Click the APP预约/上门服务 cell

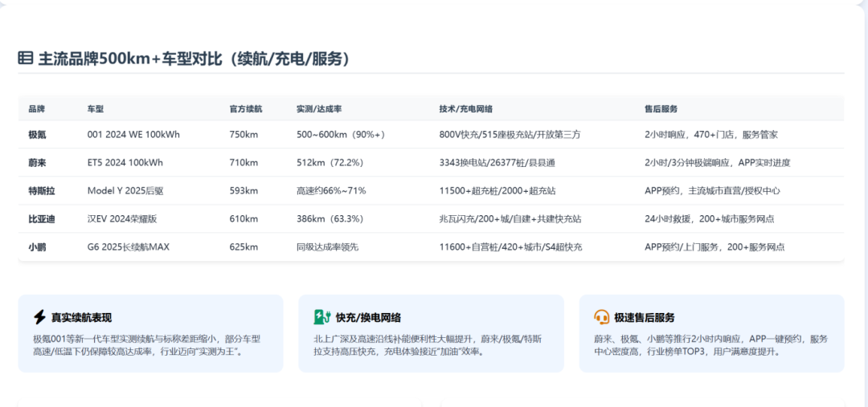714,247
